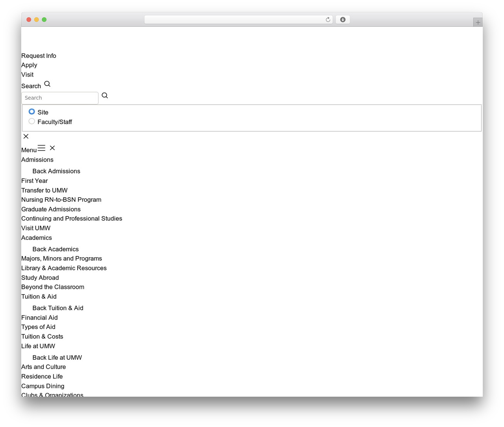The image size is (504, 427).
Task: Focus the Search text field
Action: point(60,98)
